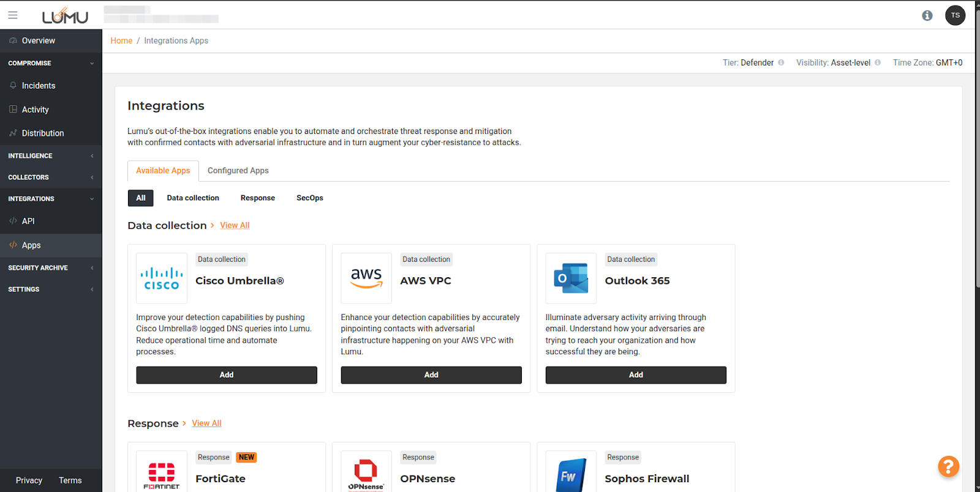Click the Visibility info icon
Viewport: 980px width, 492px height.
[878, 62]
